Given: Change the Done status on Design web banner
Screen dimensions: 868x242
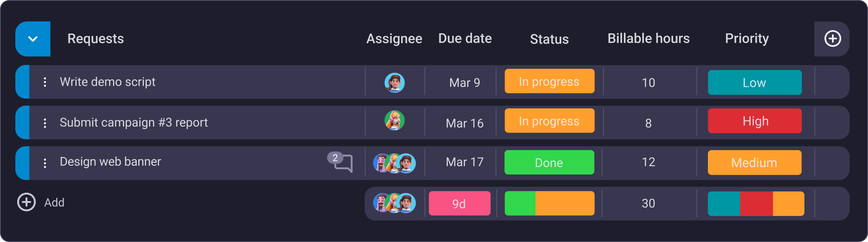Looking at the screenshot, I should click(549, 162).
